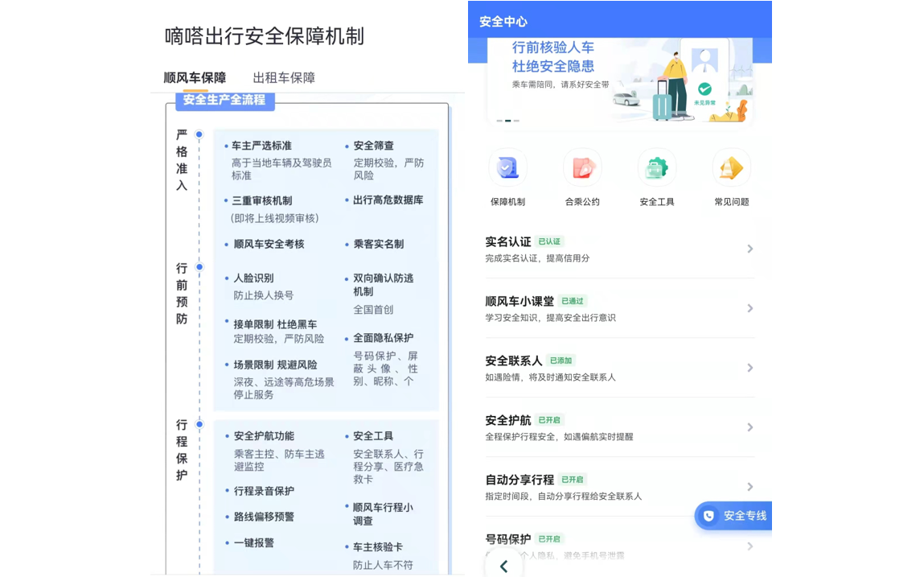Click the 人脸识别 item
The image size is (924, 577).
pyautogui.click(x=253, y=278)
